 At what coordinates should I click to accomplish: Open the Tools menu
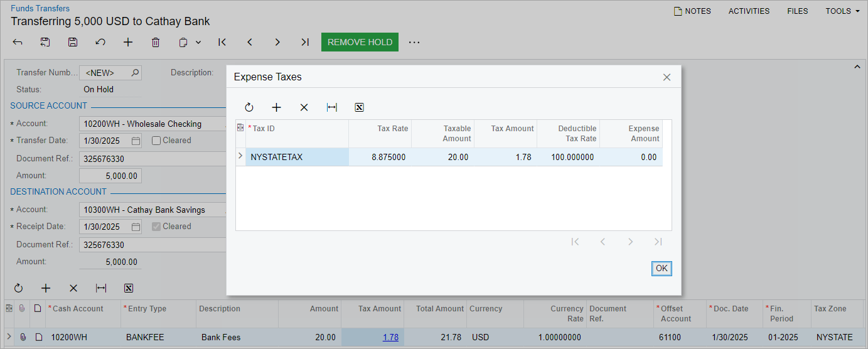coord(842,11)
